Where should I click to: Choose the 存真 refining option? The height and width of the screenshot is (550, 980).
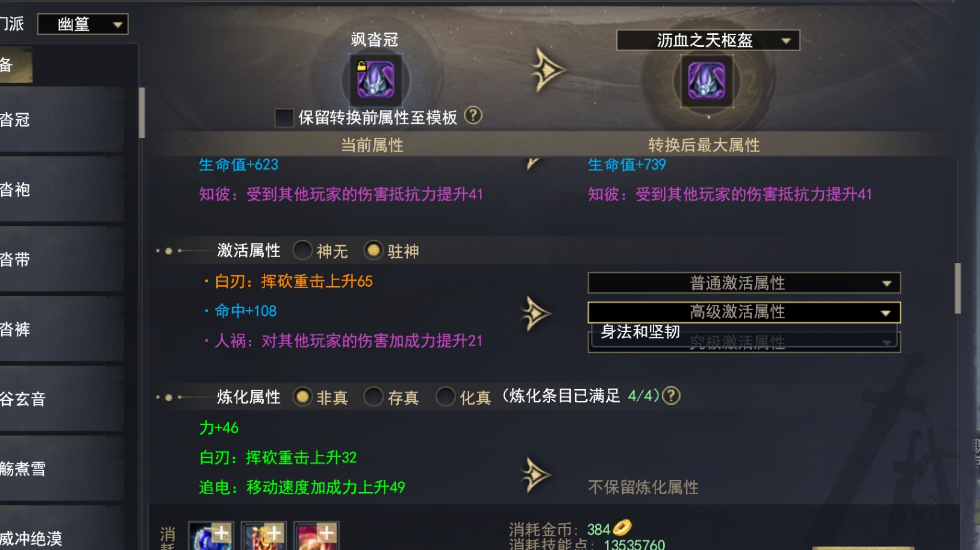click(x=373, y=396)
